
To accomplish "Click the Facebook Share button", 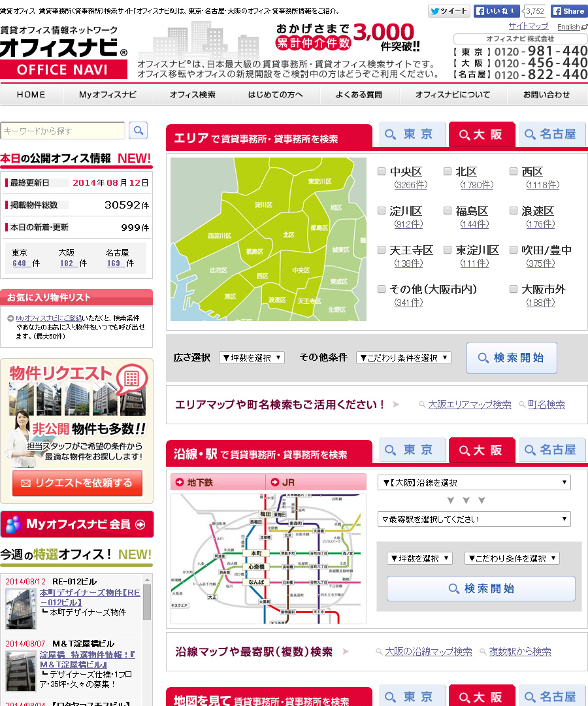I will [568, 11].
